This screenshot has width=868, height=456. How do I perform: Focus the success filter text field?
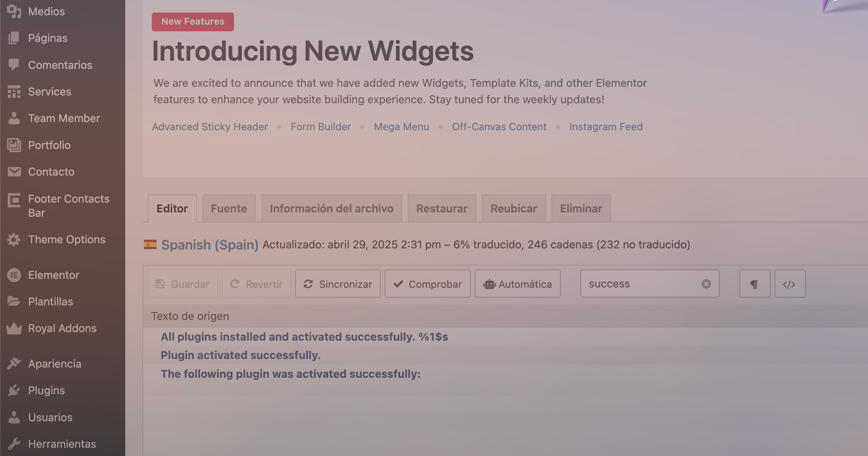tap(643, 284)
